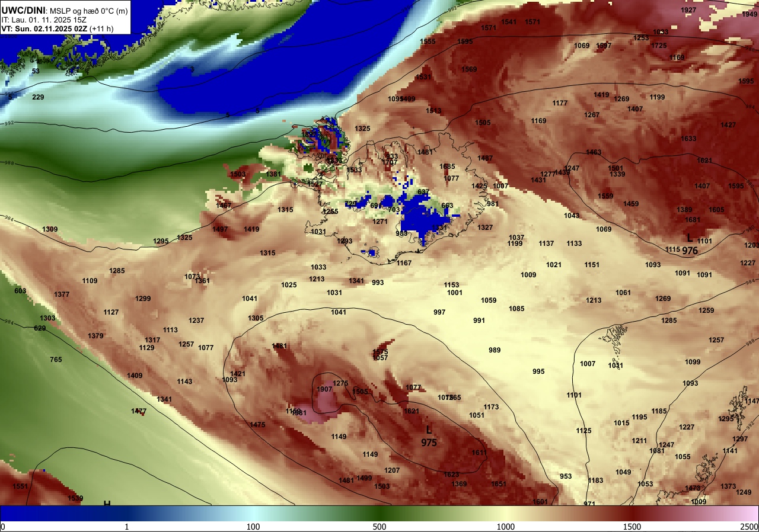Click the height value 1541
This screenshot has height=532, width=759.
coord(509,22)
